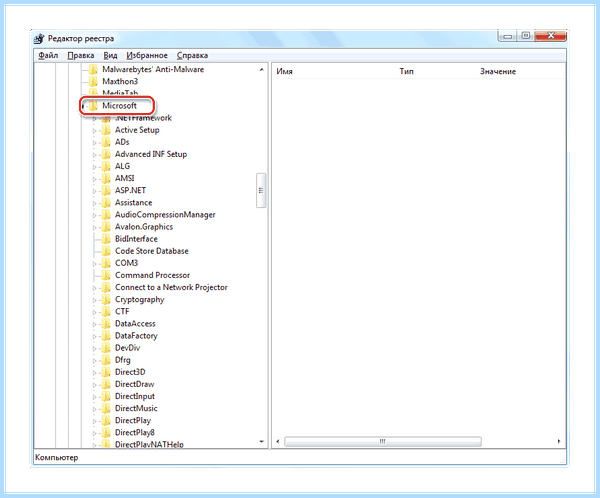Open the Файл menu
This screenshot has height=498, width=600.
48,56
